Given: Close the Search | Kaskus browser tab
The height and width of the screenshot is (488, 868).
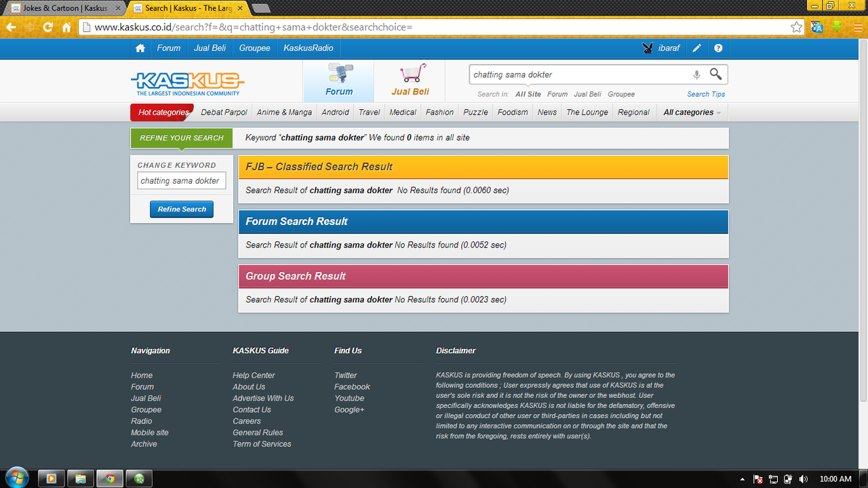Looking at the screenshot, I should 240,8.
